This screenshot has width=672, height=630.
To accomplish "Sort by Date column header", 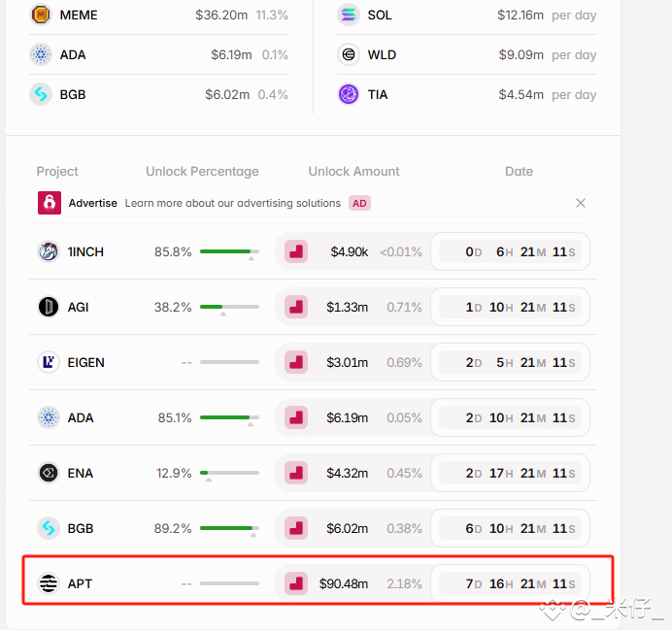I will (x=519, y=171).
